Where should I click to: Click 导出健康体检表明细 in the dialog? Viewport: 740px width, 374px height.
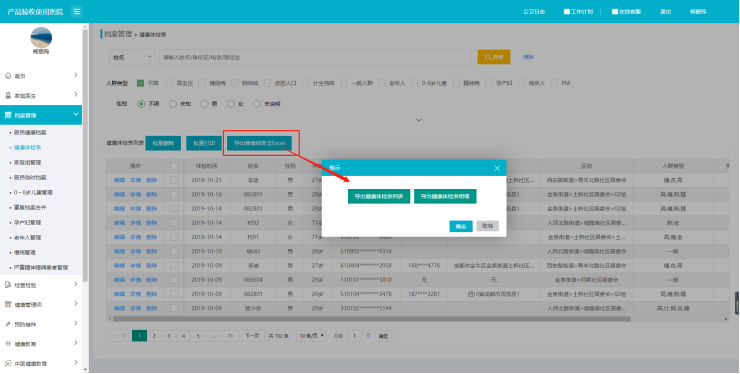445,196
